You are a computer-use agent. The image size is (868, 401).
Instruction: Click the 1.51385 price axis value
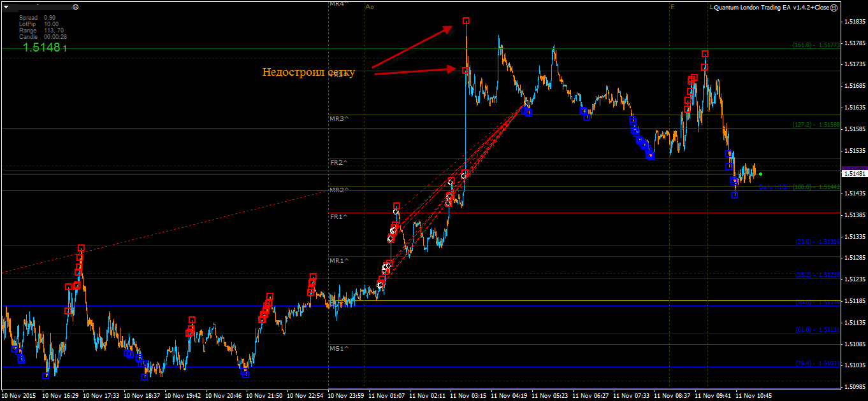coord(854,215)
